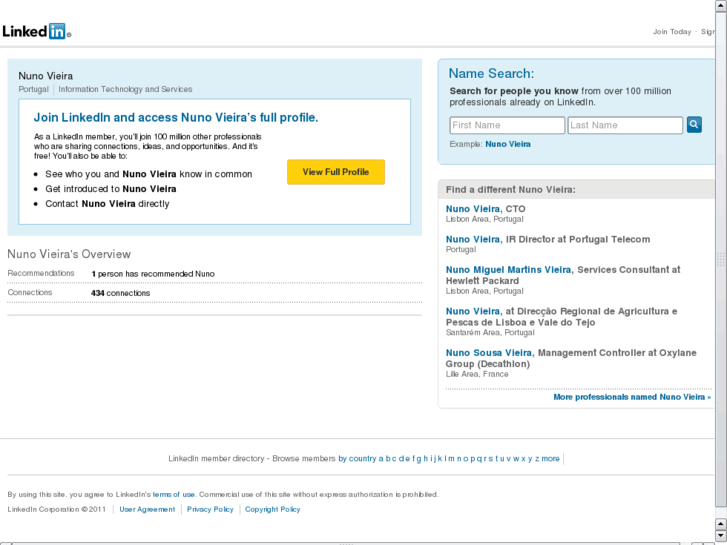This screenshot has height=545, width=727.
Task: Click Find a different Nuno Vieira header
Action: [510, 190]
